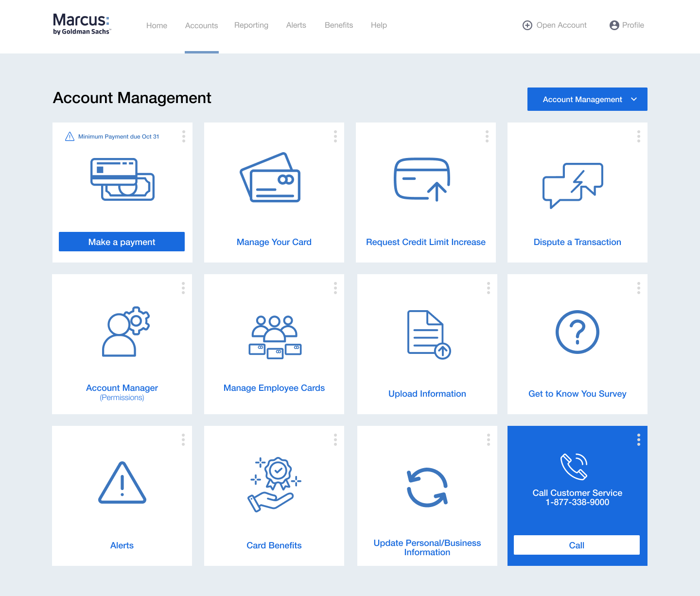Click the minimum payment warning triangle icon
This screenshot has width=700, height=596.
pos(70,137)
